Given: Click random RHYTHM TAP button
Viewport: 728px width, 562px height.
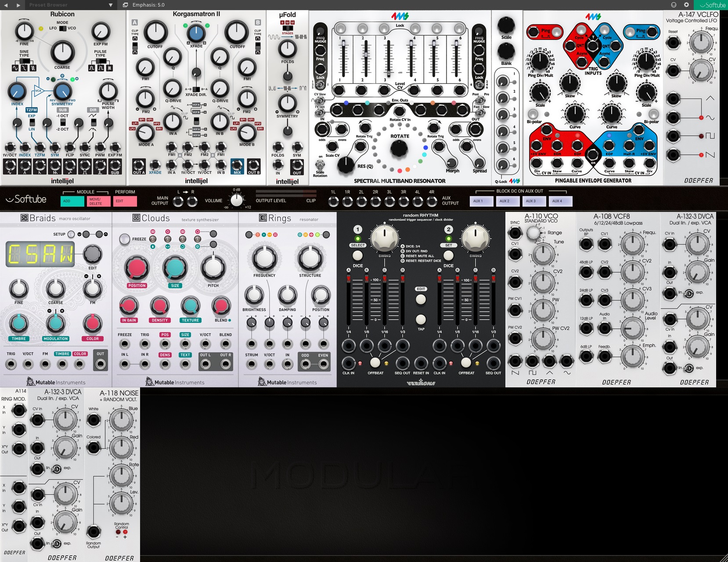Looking at the screenshot, I should (421, 319).
